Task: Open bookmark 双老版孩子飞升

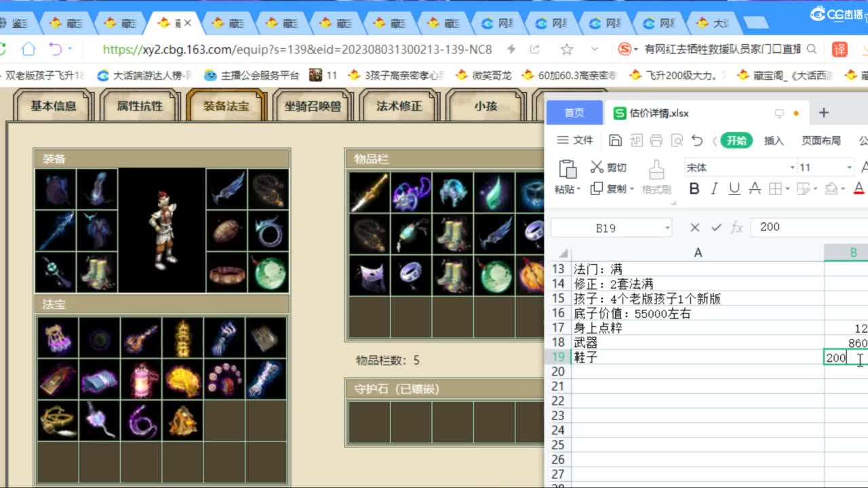Action: 45,75
